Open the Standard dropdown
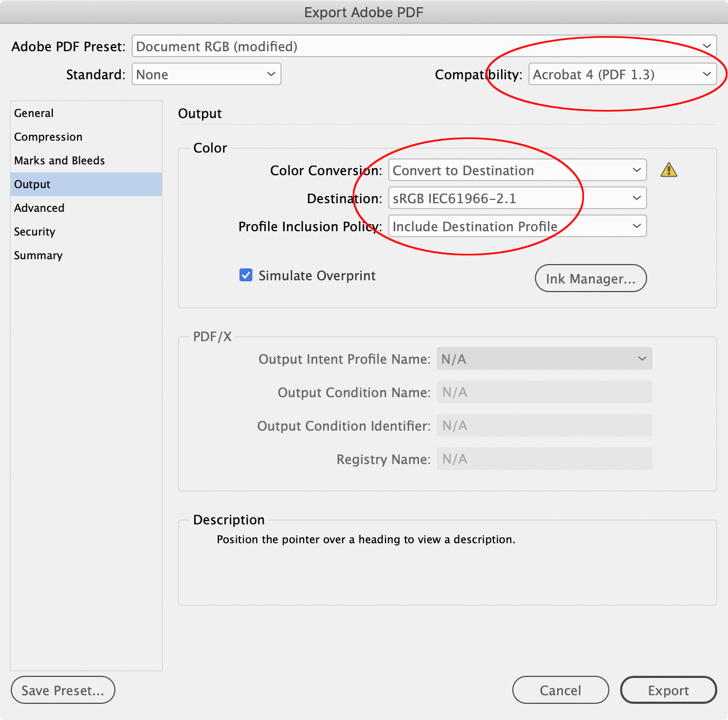The width and height of the screenshot is (728, 720). pos(206,74)
